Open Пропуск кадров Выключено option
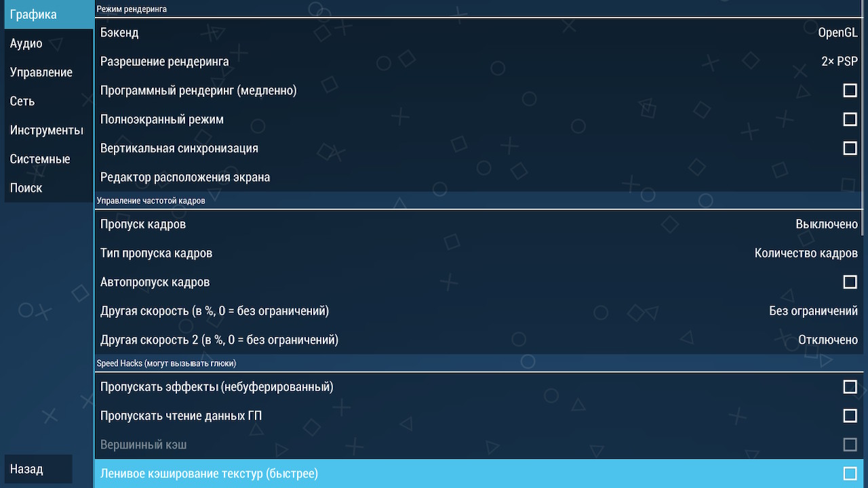Image resolution: width=868 pixels, height=488 pixels. coord(479,224)
